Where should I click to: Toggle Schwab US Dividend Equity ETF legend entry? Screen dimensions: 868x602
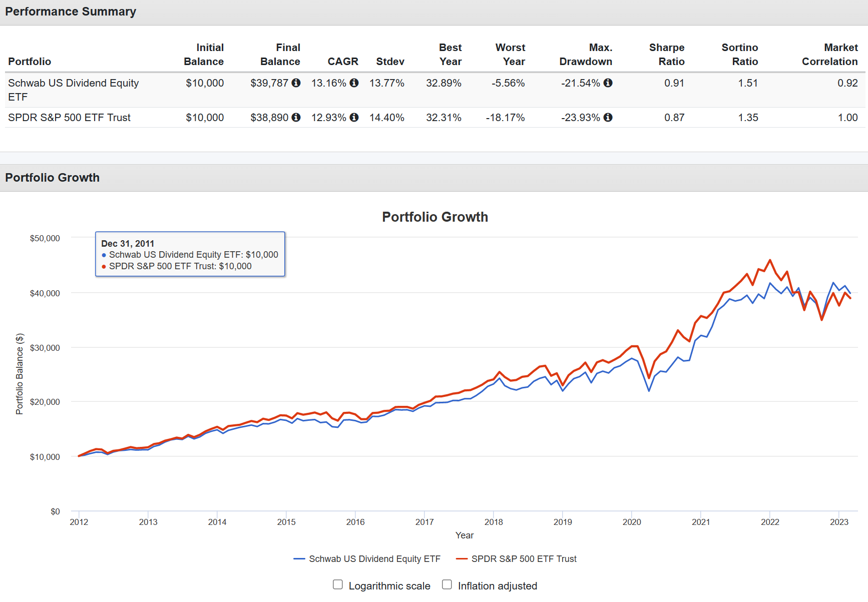(x=367, y=558)
